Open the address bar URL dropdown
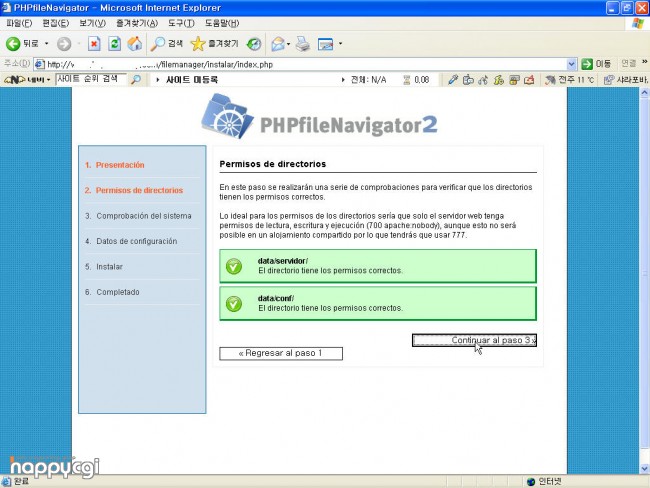 (x=572, y=64)
